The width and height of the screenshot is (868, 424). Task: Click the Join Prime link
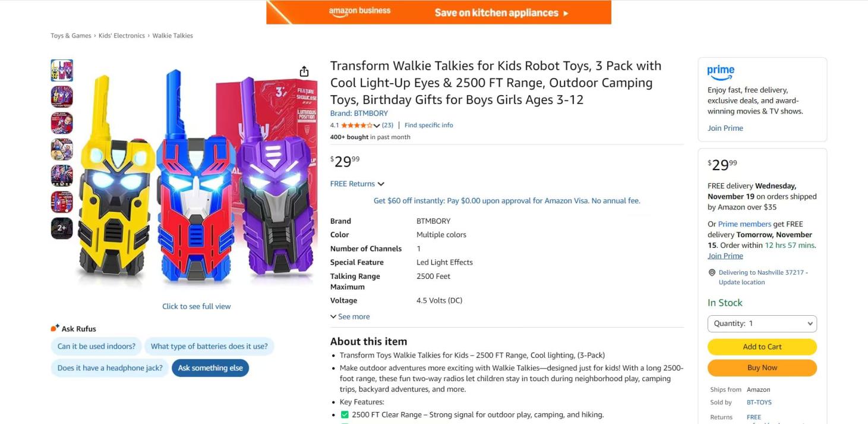click(x=725, y=128)
